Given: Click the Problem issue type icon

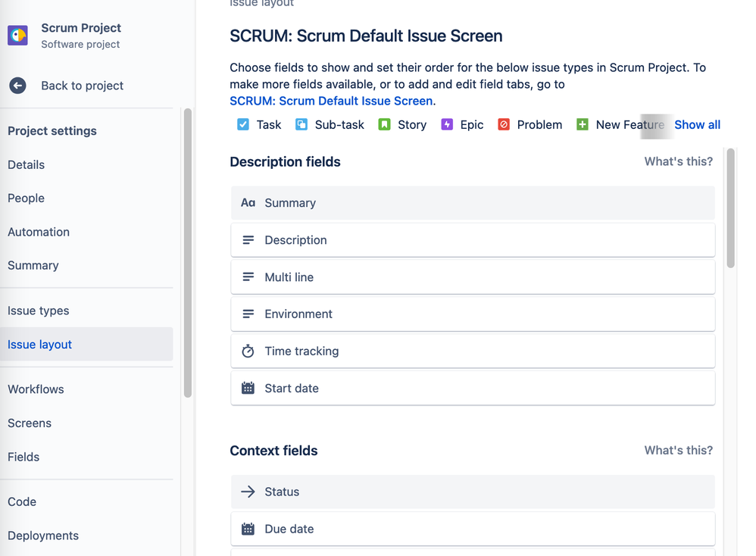Looking at the screenshot, I should [x=504, y=124].
